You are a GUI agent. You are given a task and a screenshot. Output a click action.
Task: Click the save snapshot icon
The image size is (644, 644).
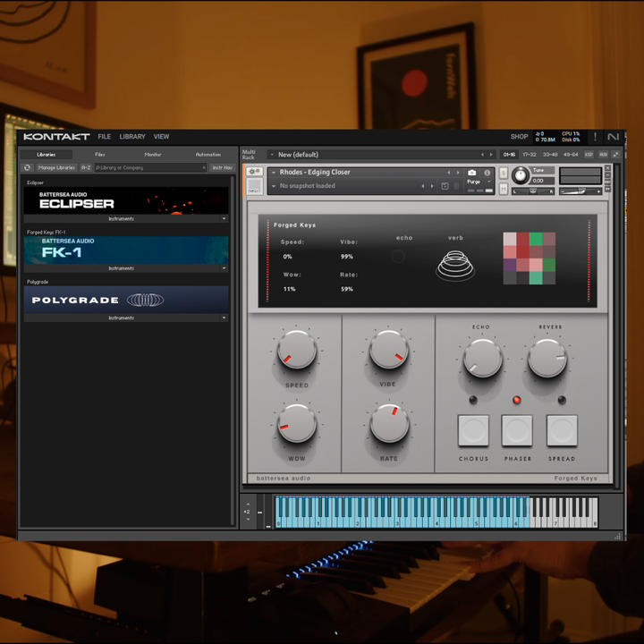[445, 186]
